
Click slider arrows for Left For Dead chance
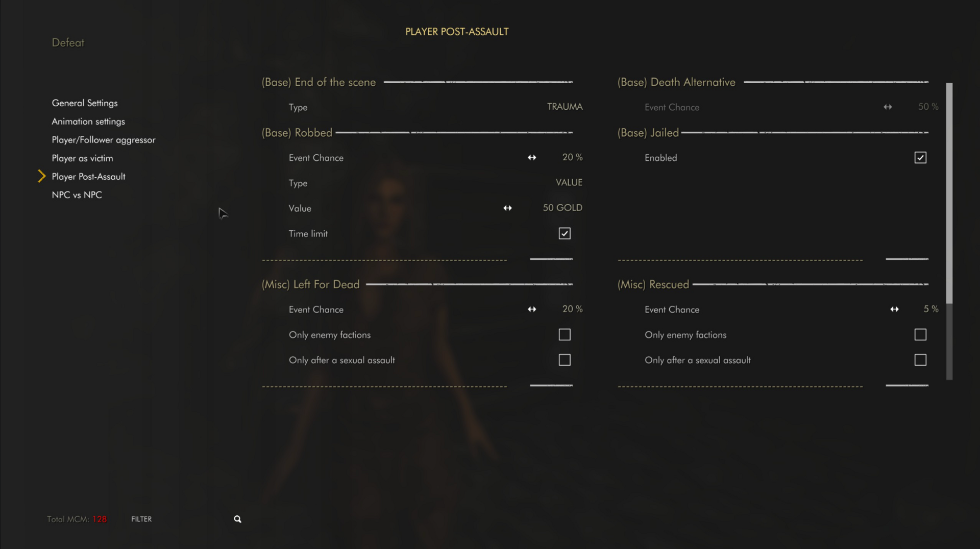(532, 309)
